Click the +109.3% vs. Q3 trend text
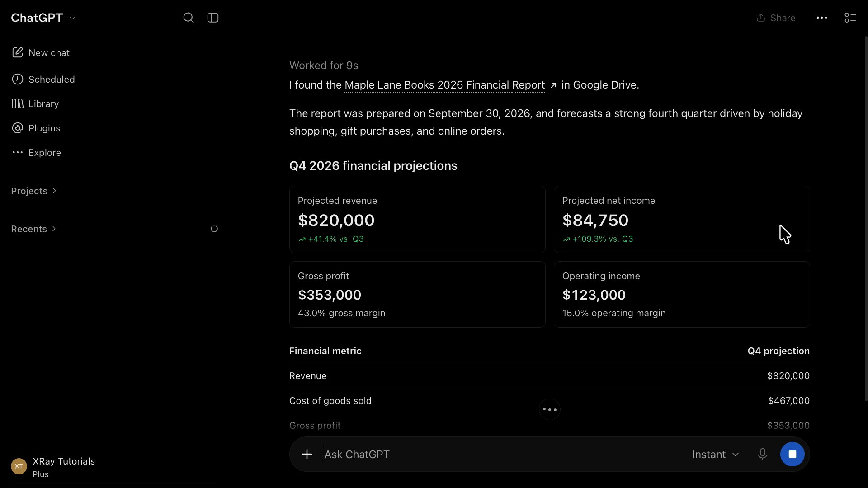868x488 pixels. [x=602, y=239]
